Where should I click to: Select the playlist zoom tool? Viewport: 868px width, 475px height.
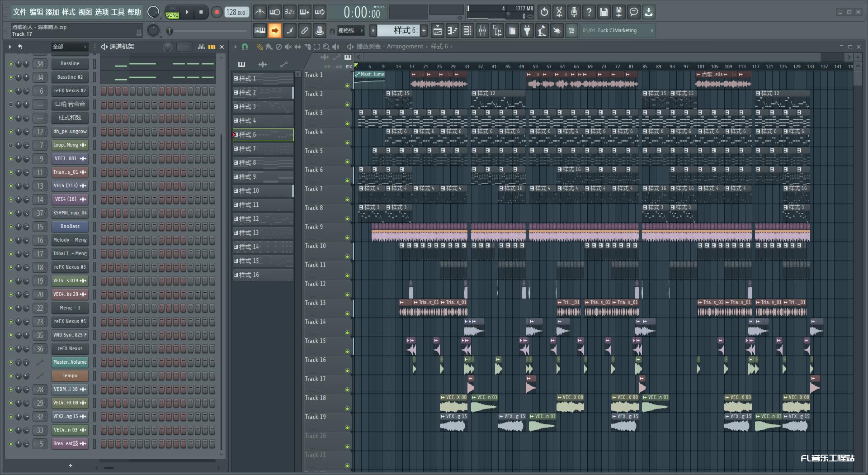pos(326,47)
